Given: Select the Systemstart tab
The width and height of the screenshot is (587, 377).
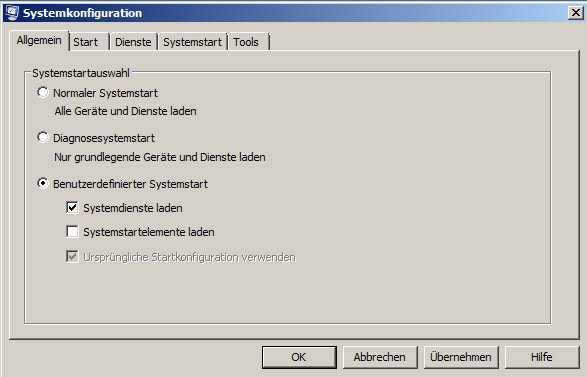Looking at the screenshot, I should (192, 42).
